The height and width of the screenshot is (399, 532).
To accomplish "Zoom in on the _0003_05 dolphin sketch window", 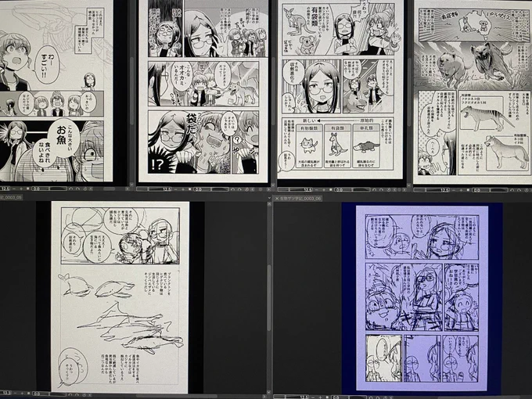I will [x=22, y=394].
